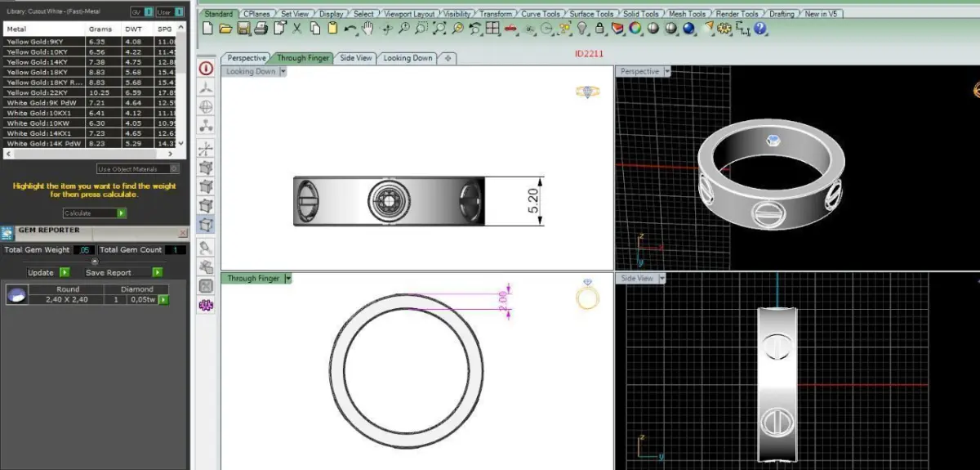
Task: Click the Save Report button
Action: click(123, 272)
